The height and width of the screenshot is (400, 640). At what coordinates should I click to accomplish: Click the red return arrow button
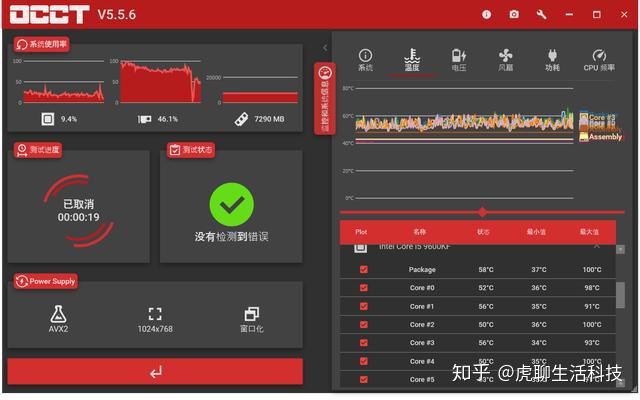pyautogui.click(x=155, y=371)
